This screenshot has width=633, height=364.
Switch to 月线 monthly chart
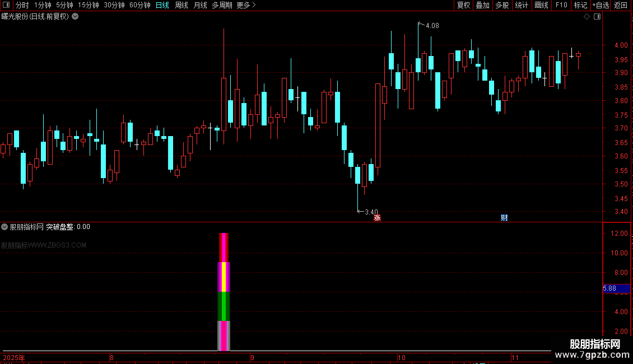[x=200, y=5]
